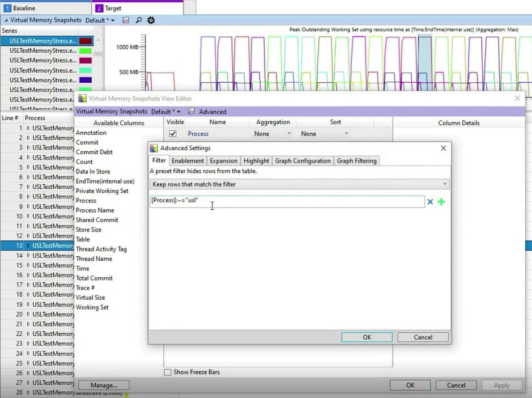Open the Process Sort dropdown
This screenshot has width=532, height=398.
[325, 134]
